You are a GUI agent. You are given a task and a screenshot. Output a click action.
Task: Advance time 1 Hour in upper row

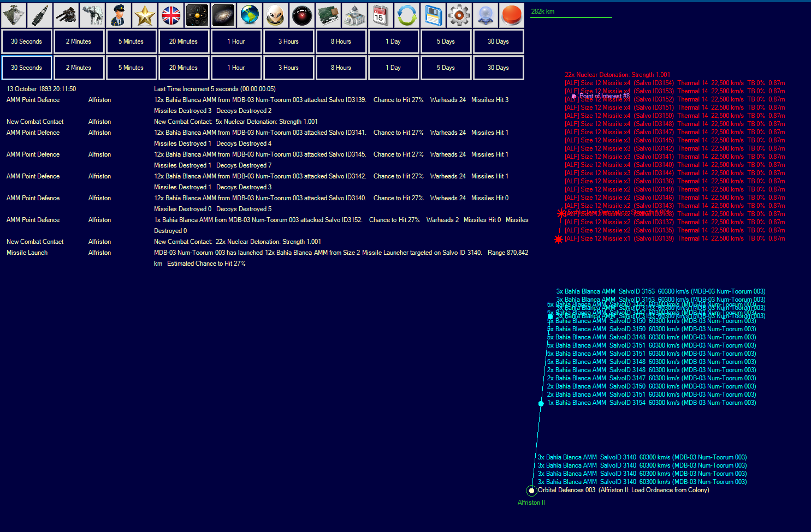236,41
